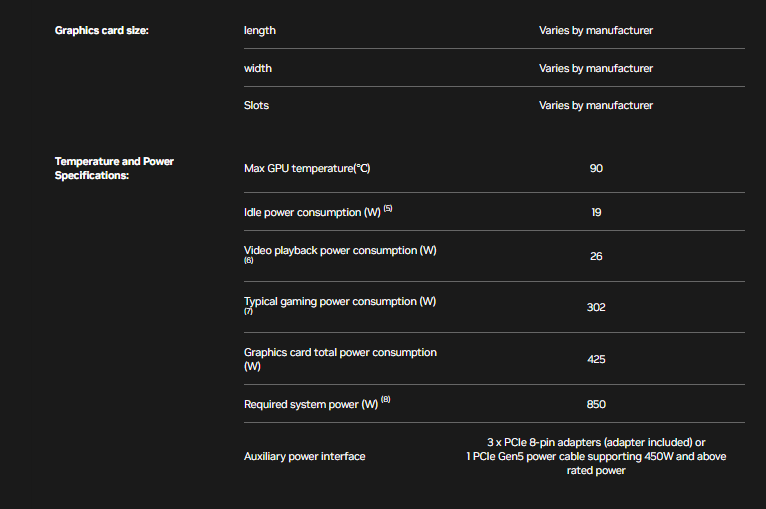Select the required system power value 850

coord(596,404)
